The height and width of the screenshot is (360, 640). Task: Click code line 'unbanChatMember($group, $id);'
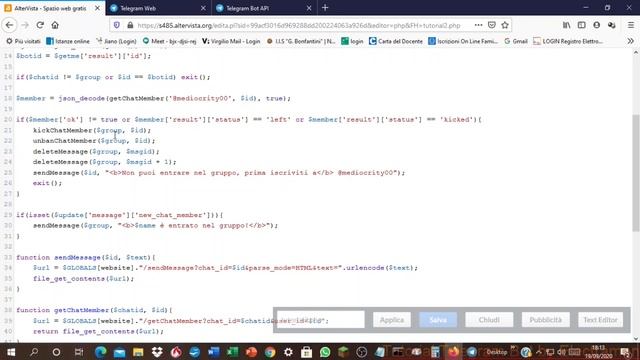pos(94,141)
